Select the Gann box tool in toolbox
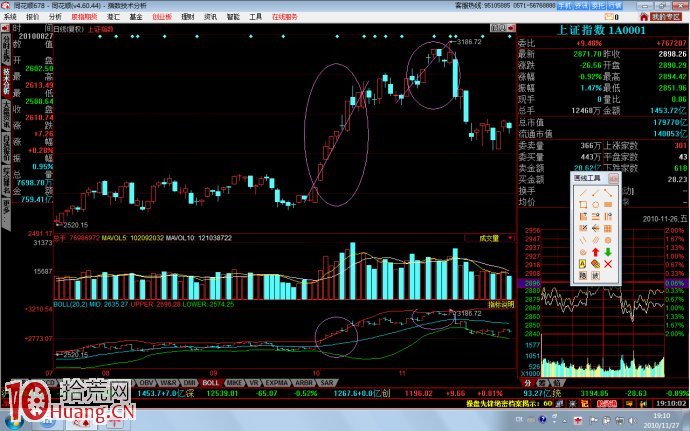 pyautogui.click(x=583, y=228)
